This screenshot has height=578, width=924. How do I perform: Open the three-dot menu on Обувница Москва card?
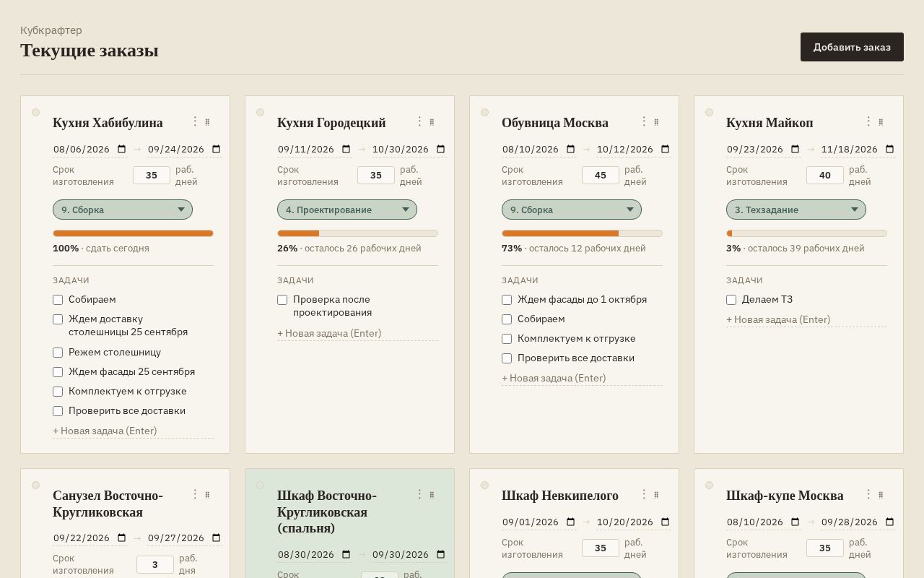[644, 121]
